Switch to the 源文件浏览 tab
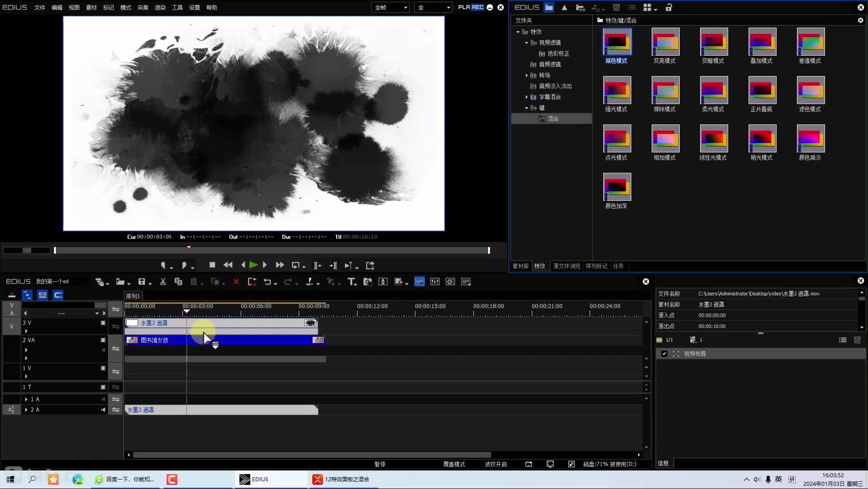This screenshot has height=489, width=868. [x=567, y=266]
